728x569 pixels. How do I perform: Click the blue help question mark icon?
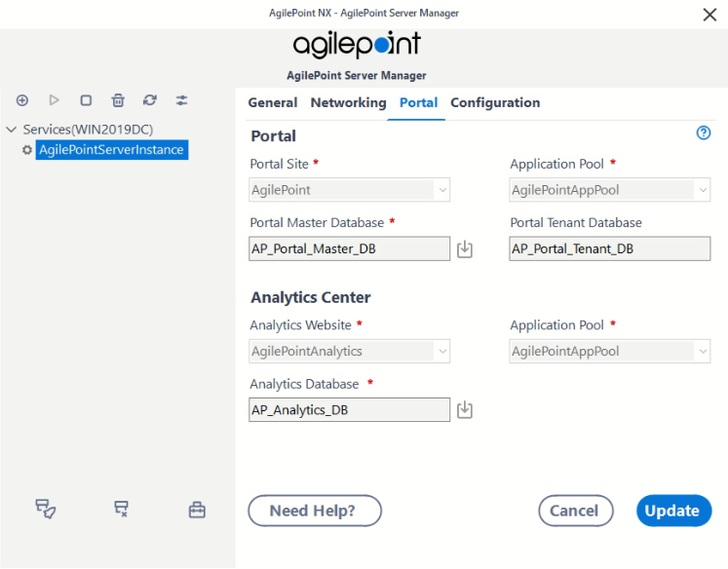coord(704,133)
